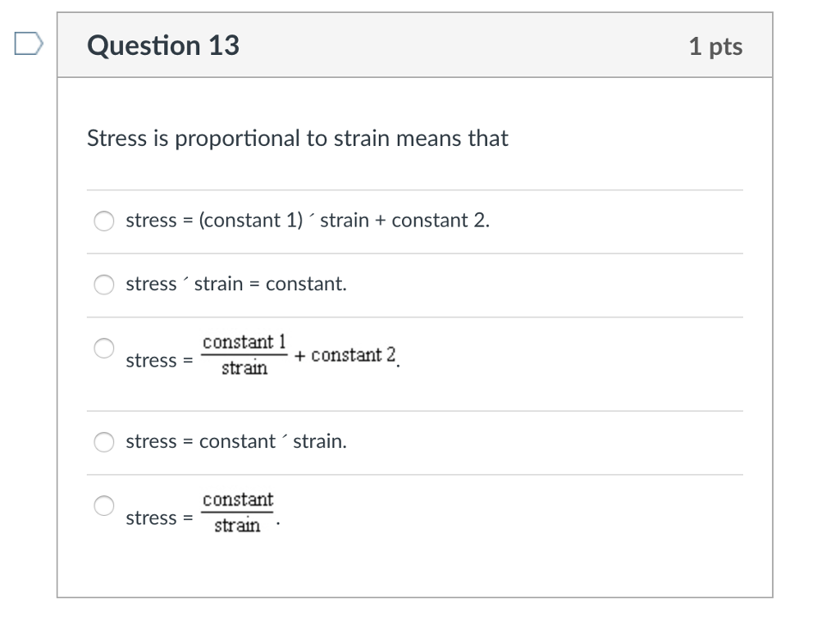
Task: Click the '1 pts' label
Action: 716,47
